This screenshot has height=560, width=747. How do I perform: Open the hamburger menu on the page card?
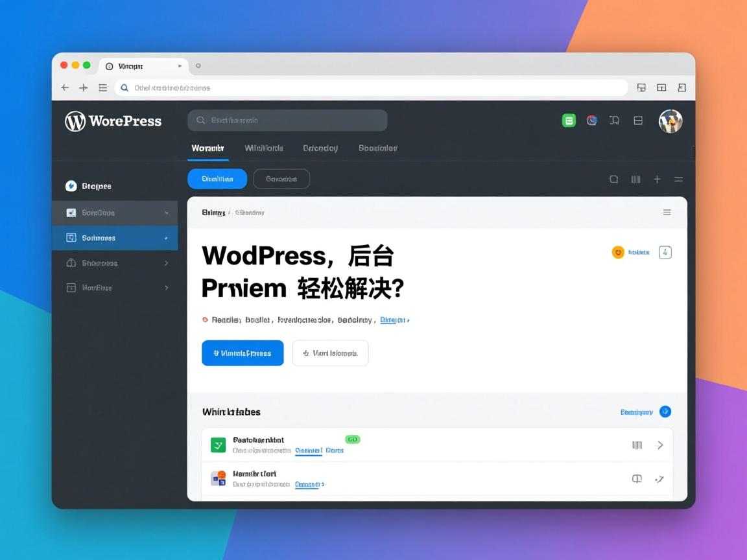click(667, 212)
